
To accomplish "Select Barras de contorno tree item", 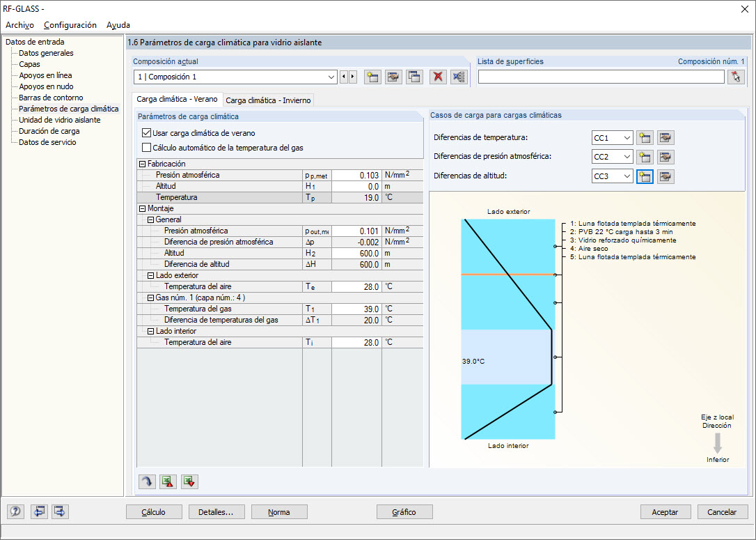I will [51, 98].
